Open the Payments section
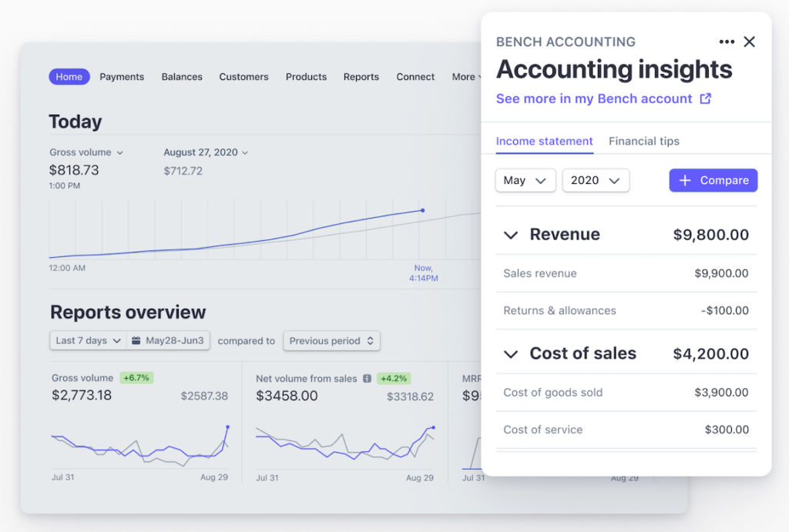 tap(122, 77)
